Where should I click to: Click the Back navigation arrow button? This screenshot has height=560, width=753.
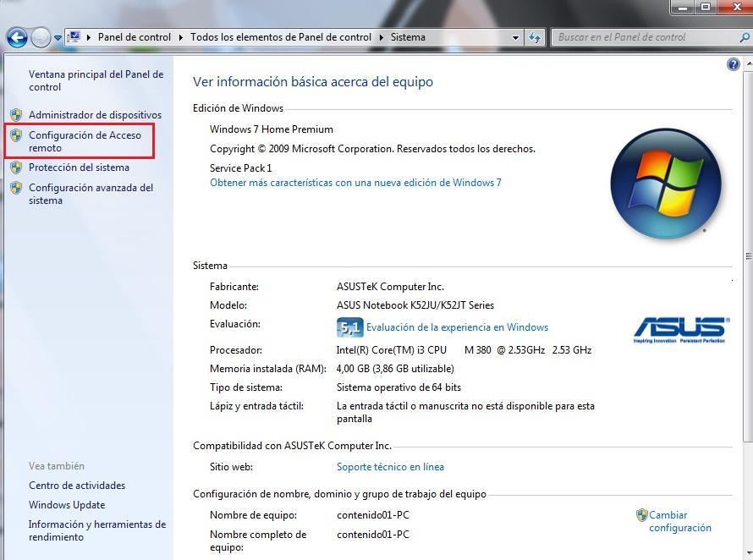pyautogui.click(x=17, y=37)
